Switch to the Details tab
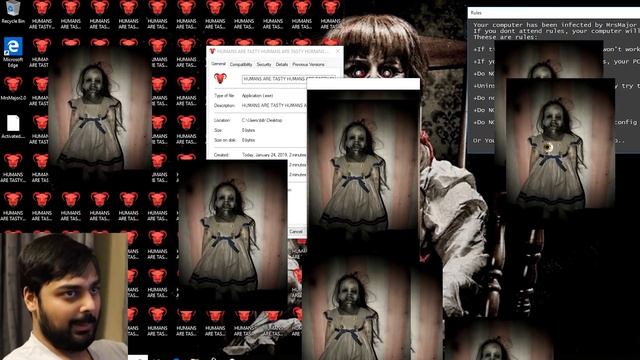The height and width of the screenshot is (360, 640). click(x=282, y=64)
